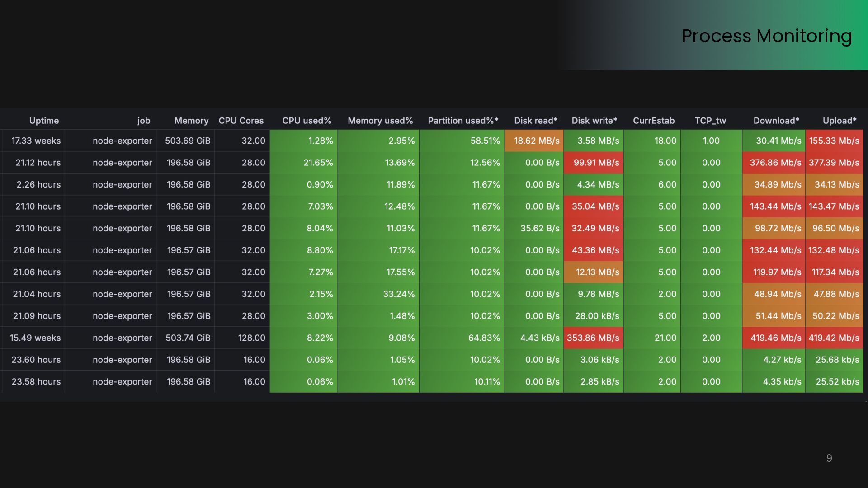Click the Download* column header
This screenshot has width=868, height=488.
tap(776, 121)
